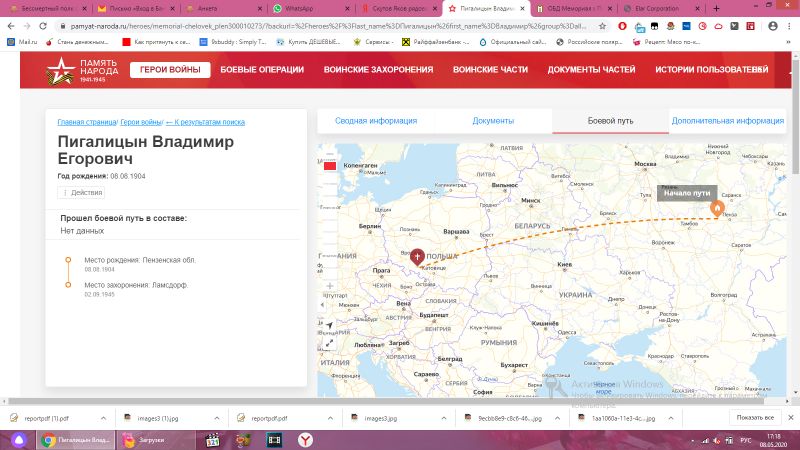Image resolution: width=800 pixels, height=450 pixels.
Task: Click the map geolocation arrow icon
Action: 329,325
